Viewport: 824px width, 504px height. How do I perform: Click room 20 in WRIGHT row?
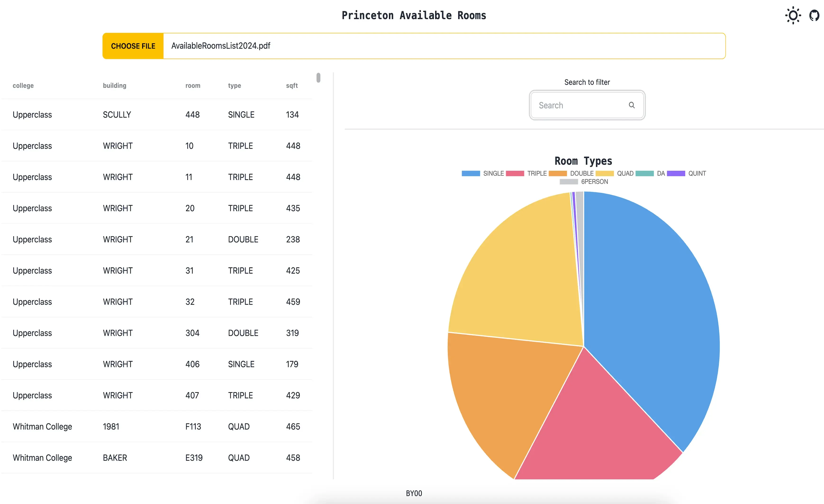click(x=190, y=208)
